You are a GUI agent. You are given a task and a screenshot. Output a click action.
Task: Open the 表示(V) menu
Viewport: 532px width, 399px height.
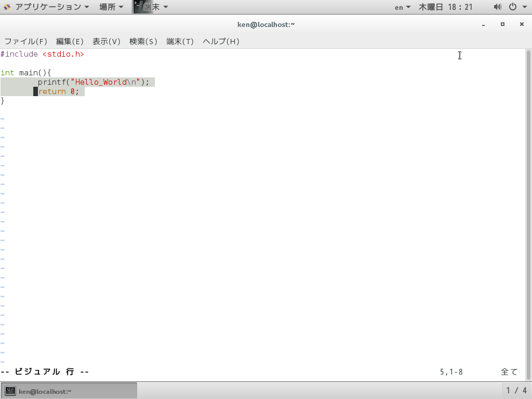[x=106, y=42]
